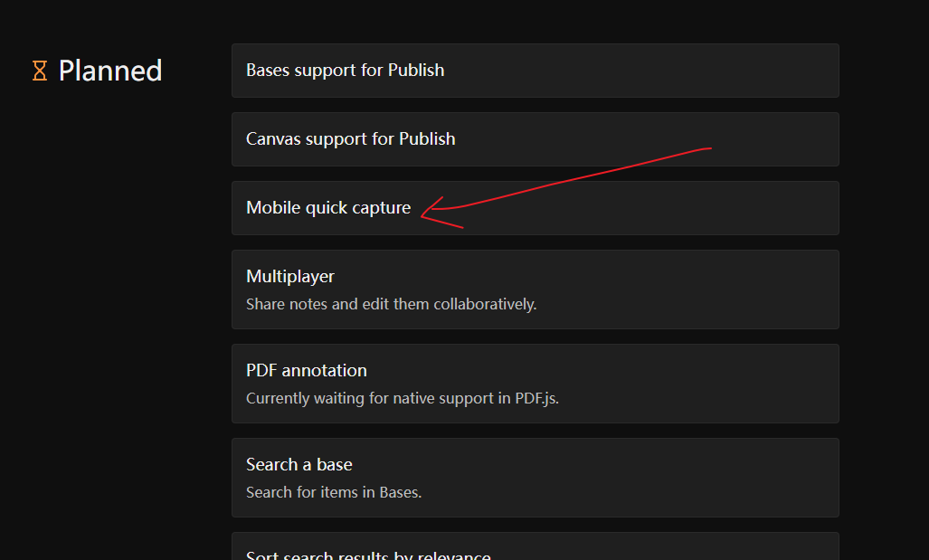This screenshot has height=560, width=929.
Task: Click the word "collaboratively" in Multiplayer description
Action: click(x=485, y=304)
